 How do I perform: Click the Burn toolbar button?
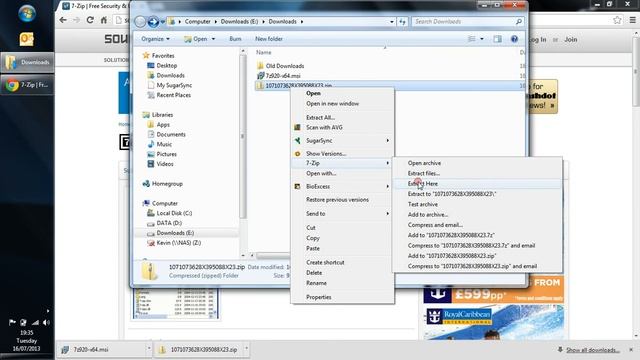236,39
